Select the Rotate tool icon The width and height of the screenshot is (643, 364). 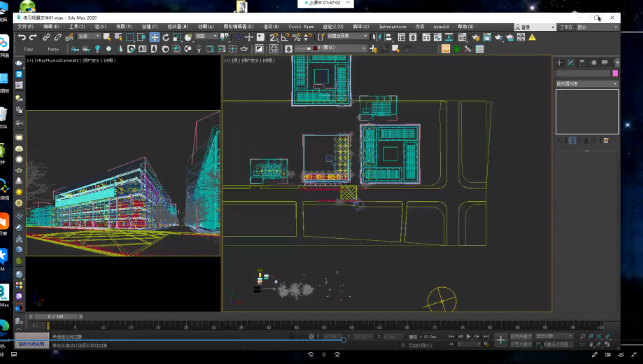[166, 37]
